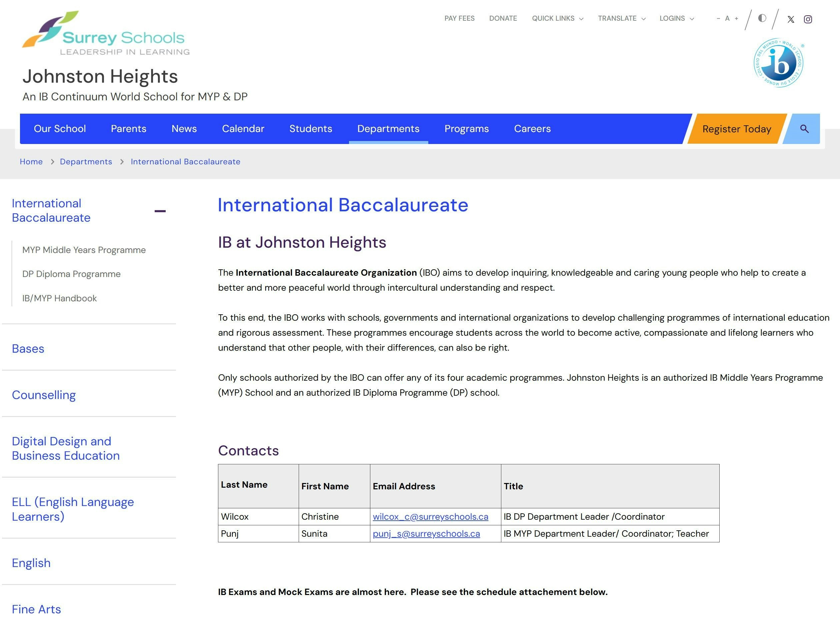Image resolution: width=840 pixels, height=623 pixels.
Task: Click the Donate link
Action: pyautogui.click(x=503, y=18)
